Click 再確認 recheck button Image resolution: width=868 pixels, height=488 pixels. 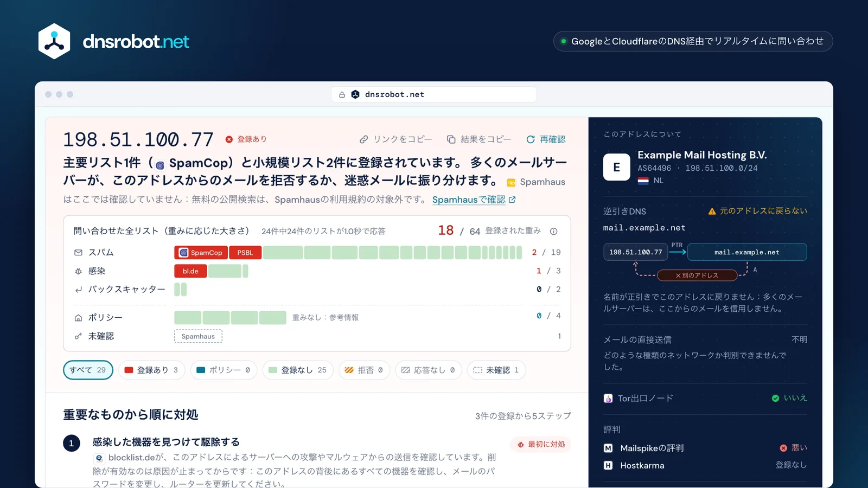click(x=546, y=139)
